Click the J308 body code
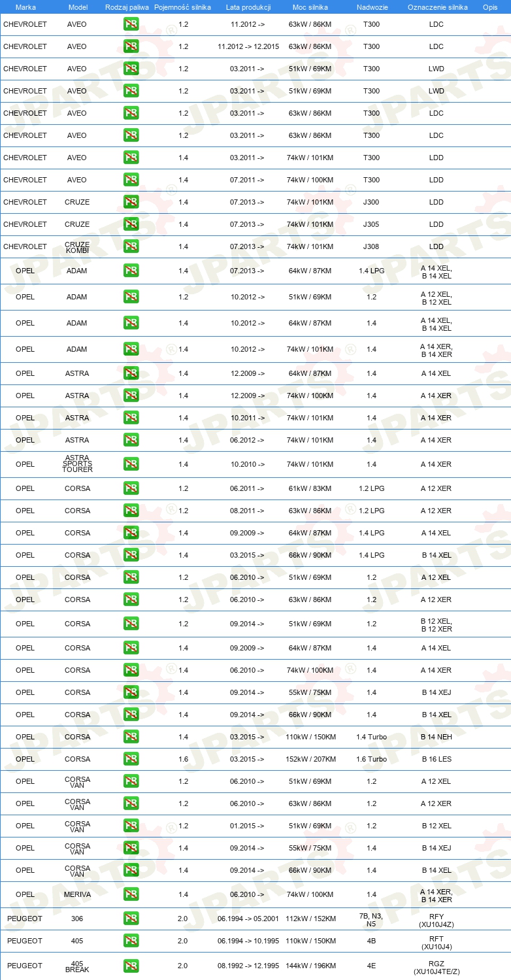This screenshot has height=980, width=511. (371, 246)
